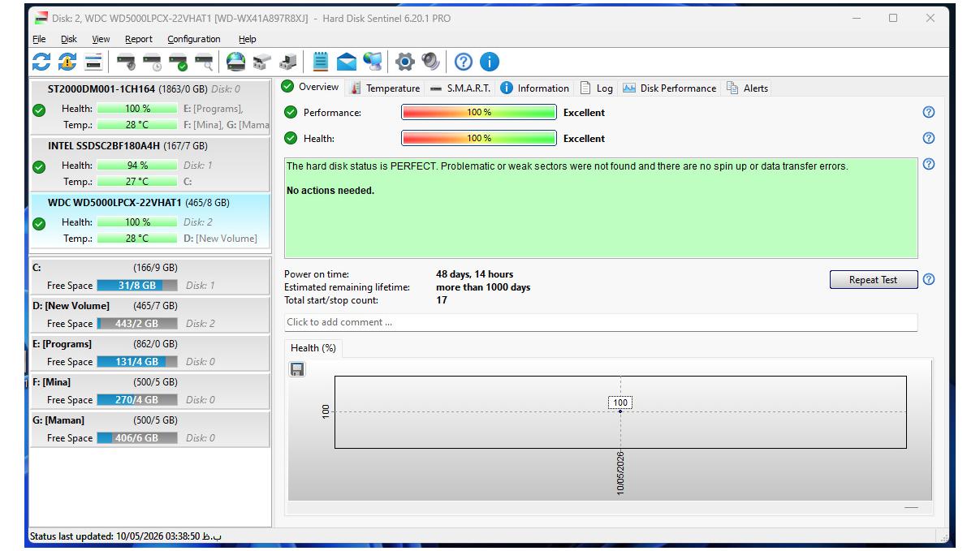Image resolution: width=980 pixels, height=551 pixels.
Task: Open the File menu
Action: coord(39,39)
